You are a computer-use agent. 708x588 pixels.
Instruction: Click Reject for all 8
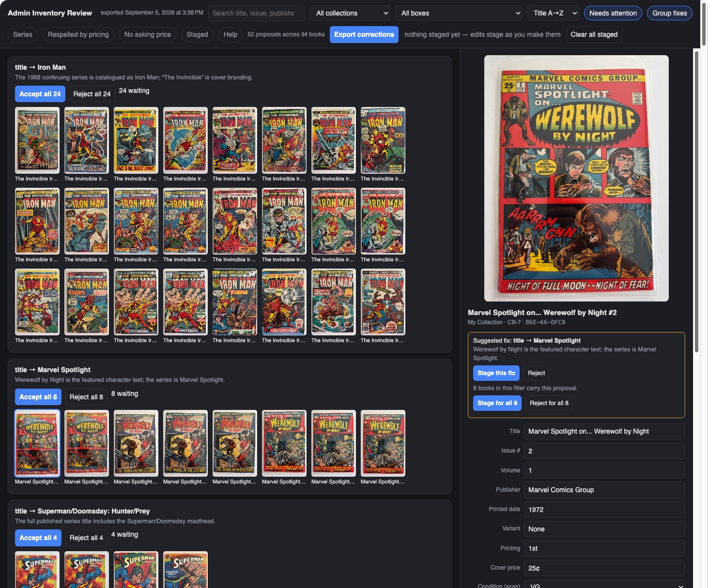pyautogui.click(x=549, y=403)
